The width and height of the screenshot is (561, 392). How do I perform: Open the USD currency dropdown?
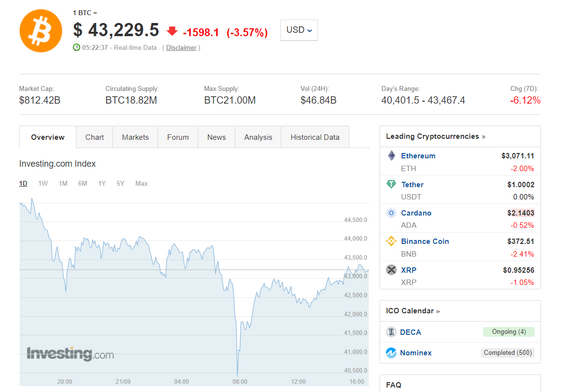[299, 30]
